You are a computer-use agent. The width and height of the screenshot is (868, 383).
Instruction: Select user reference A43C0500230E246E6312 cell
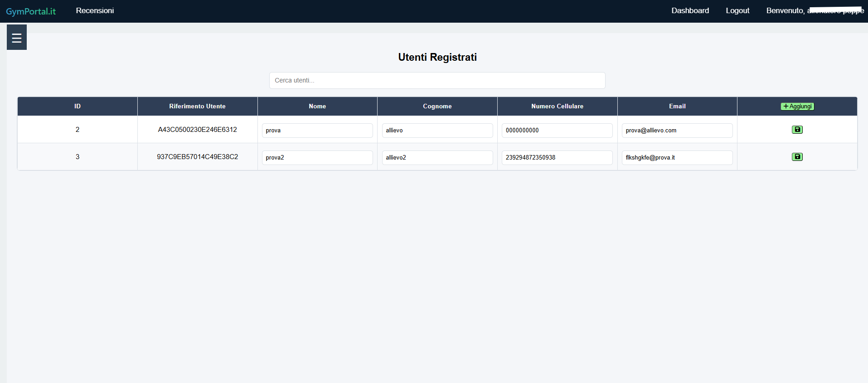pos(197,130)
